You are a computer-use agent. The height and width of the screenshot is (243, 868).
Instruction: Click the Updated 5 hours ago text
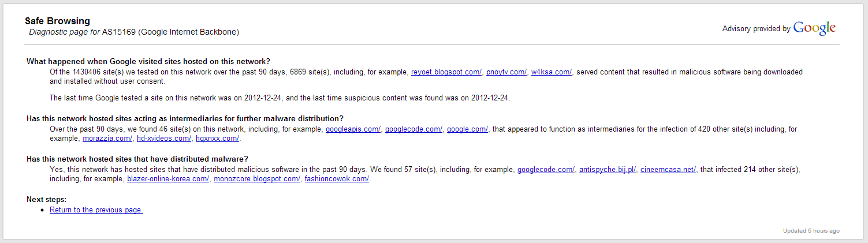click(811, 231)
